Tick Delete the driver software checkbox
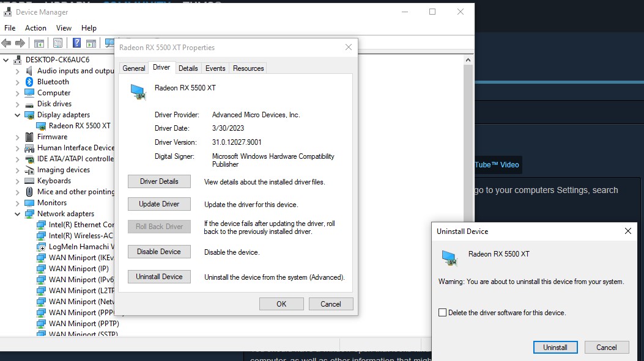The height and width of the screenshot is (361, 644). (x=442, y=313)
